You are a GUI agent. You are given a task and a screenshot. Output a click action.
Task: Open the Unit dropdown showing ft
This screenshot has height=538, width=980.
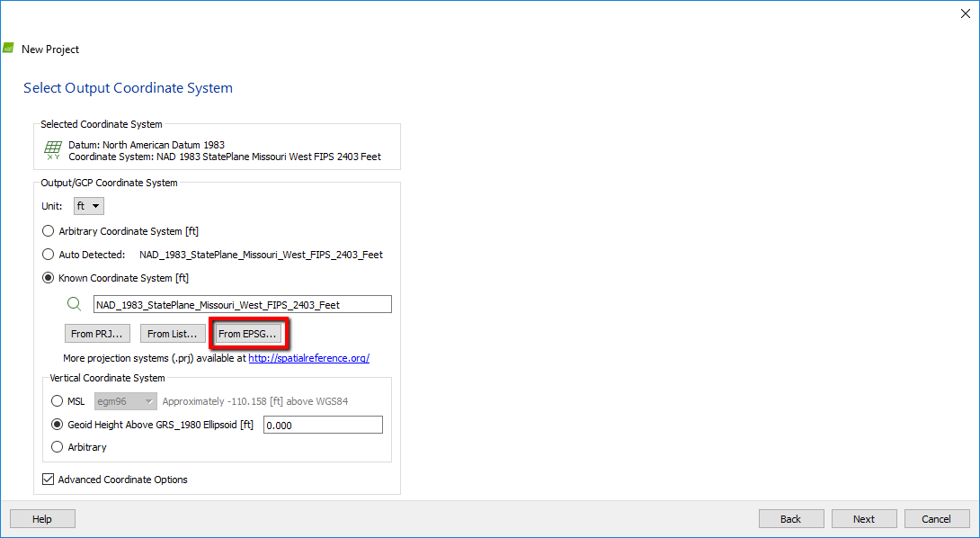tap(89, 206)
